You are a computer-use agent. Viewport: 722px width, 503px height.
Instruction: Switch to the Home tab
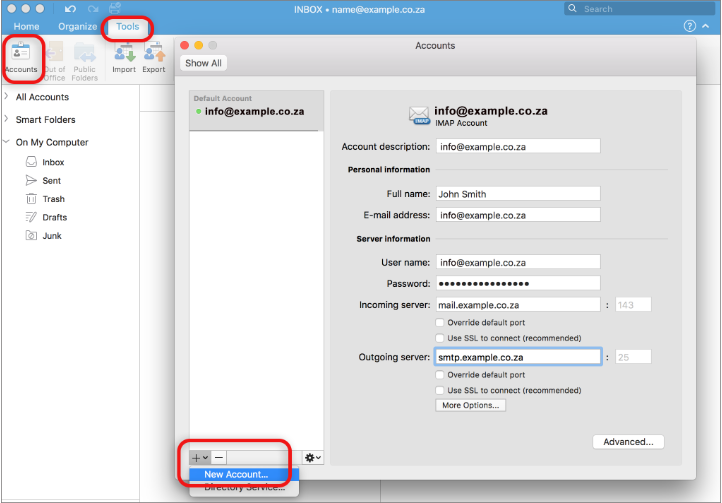pyautogui.click(x=26, y=26)
